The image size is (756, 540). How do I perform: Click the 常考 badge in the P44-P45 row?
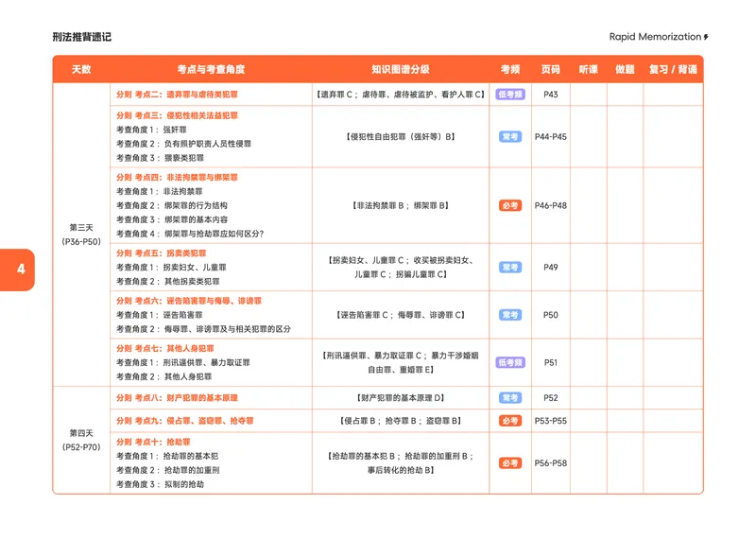tap(510, 137)
